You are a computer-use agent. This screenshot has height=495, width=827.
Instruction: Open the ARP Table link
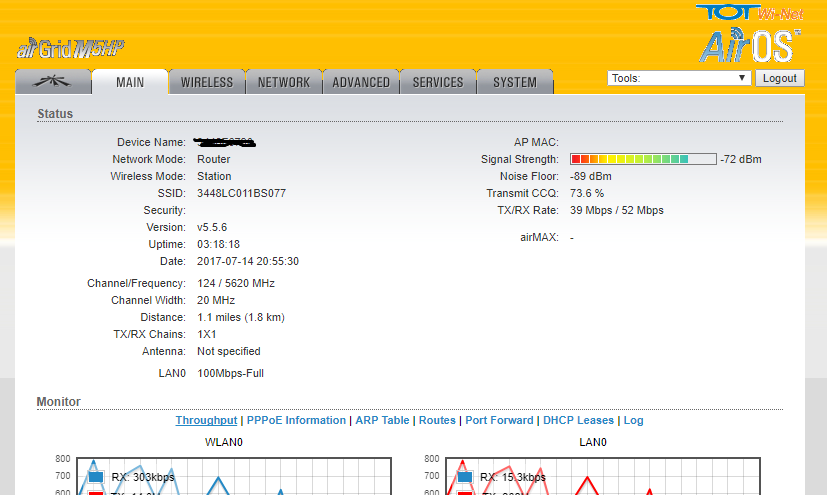(382, 420)
